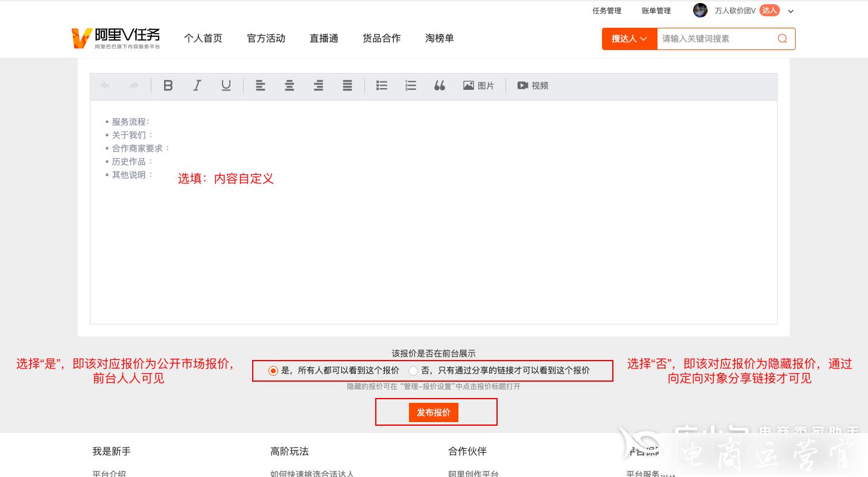This screenshot has height=477, width=868.
Task: Click the 其他说明 line in editor
Action: [x=133, y=175]
